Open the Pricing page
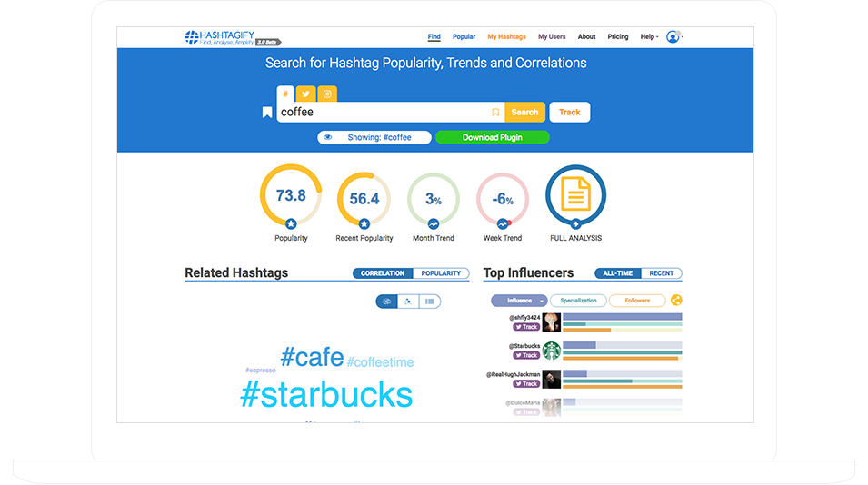This screenshot has width=868, height=485. [618, 36]
